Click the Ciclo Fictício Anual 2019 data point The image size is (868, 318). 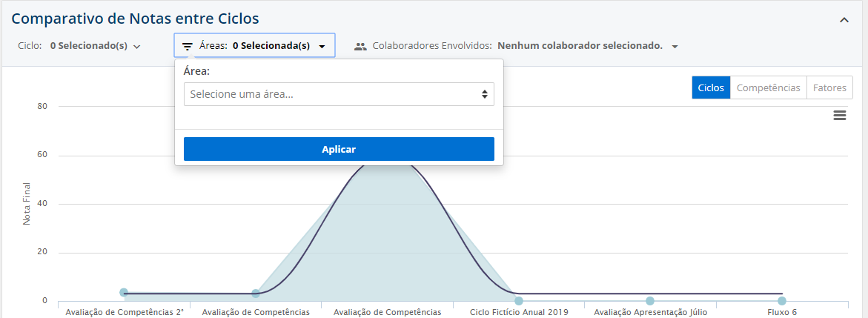point(519,301)
